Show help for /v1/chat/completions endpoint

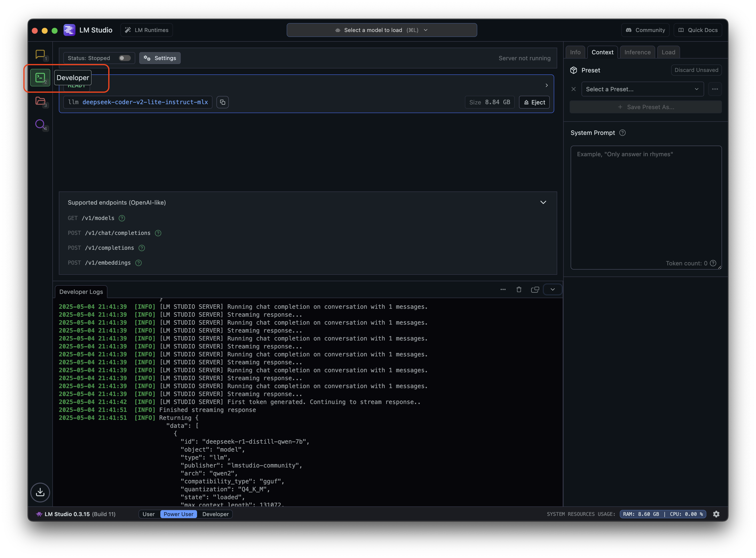[158, 233]
